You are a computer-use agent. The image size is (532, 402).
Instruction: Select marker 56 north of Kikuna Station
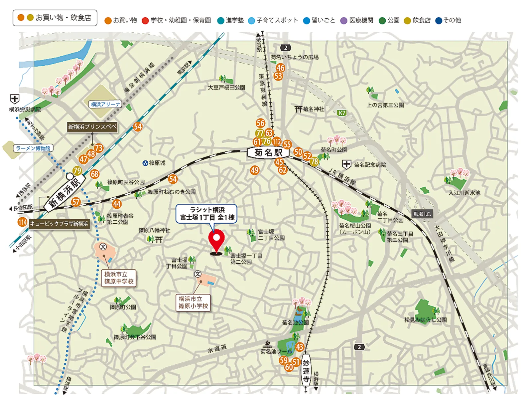click(260, 123)
